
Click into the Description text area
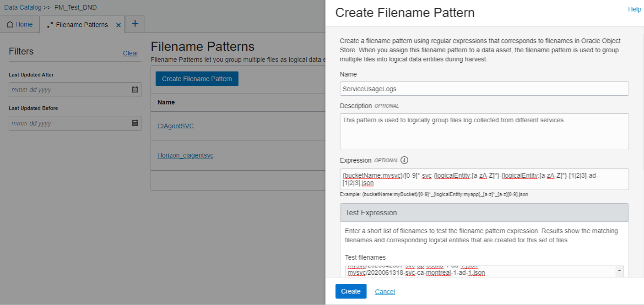point(484,131)
